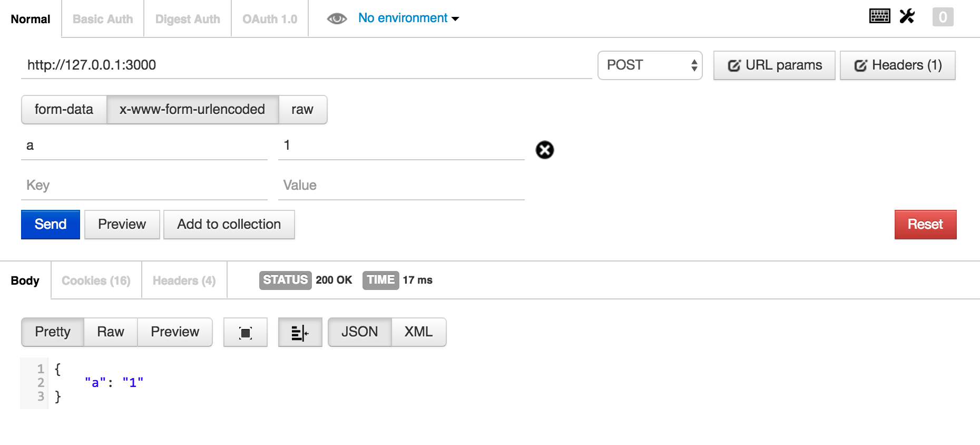Open the Cookies (16) tab
This screenshot has height=445, width=980.
coord(96,280)
